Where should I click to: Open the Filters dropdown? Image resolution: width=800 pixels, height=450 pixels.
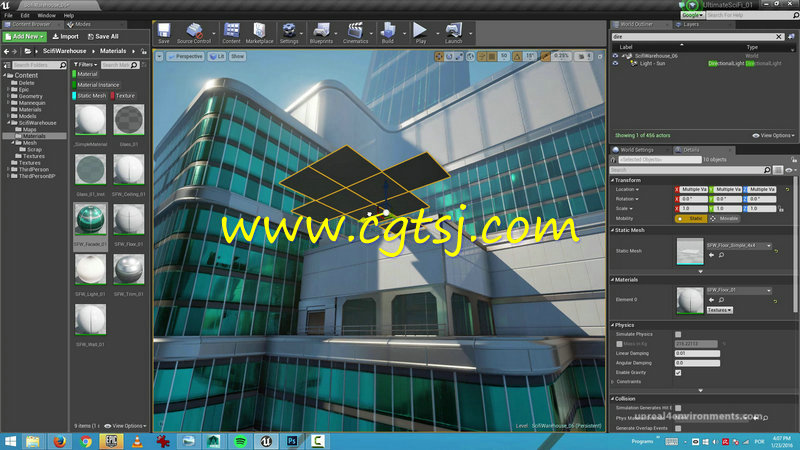[85, 65]
